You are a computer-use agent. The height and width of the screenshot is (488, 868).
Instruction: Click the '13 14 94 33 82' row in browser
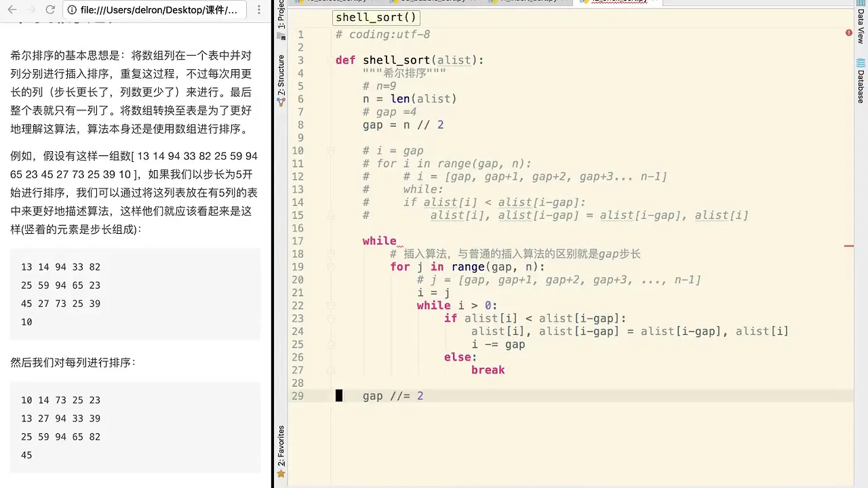point(60,267)
